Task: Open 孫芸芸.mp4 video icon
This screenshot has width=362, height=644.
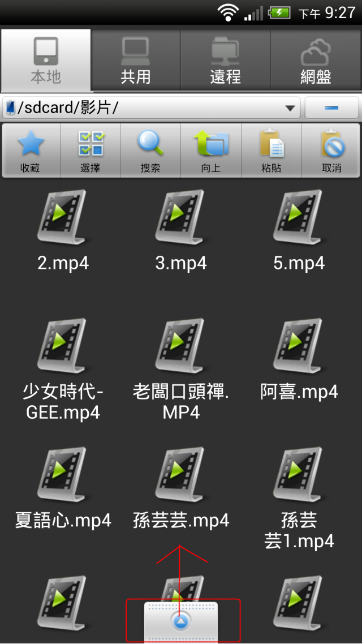Action: point(180,474)
